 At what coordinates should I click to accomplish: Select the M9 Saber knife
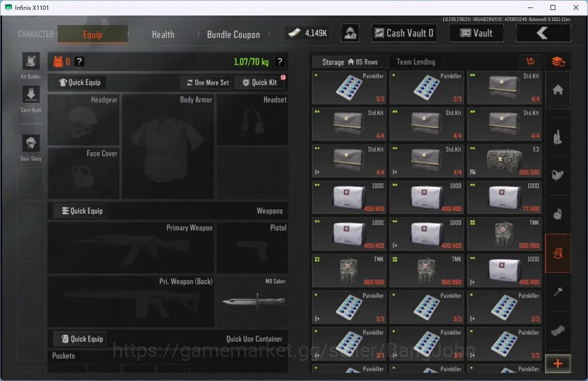click(252, 301)
